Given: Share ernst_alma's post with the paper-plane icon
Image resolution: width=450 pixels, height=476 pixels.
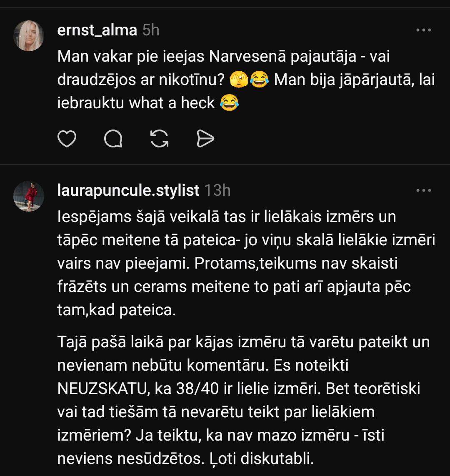Looking at the screenshot, I should tap(205, 139).
